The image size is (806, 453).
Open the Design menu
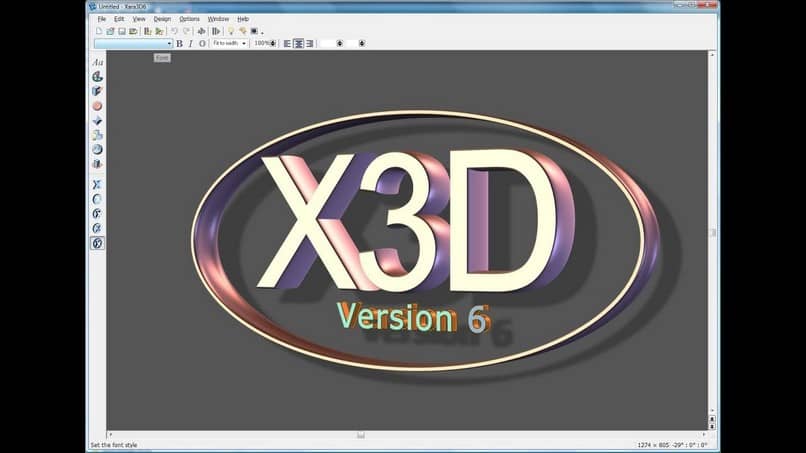click(162, 19)
